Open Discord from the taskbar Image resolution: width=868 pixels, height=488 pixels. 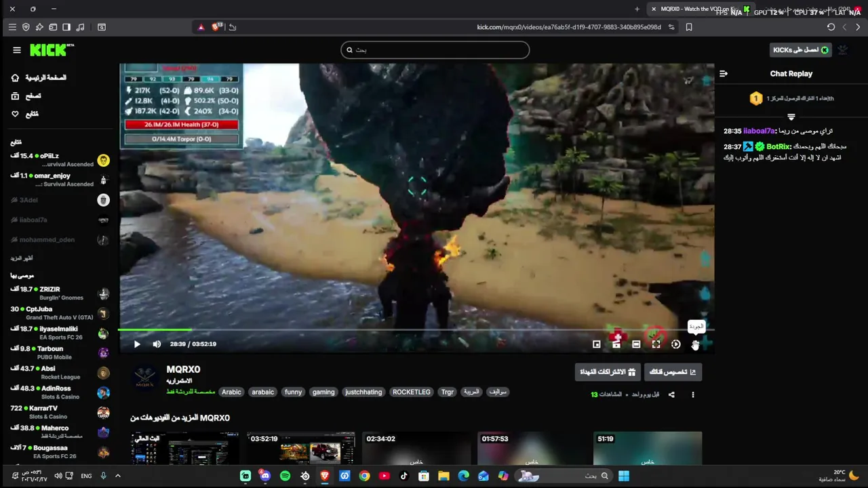tap(265, 476)
